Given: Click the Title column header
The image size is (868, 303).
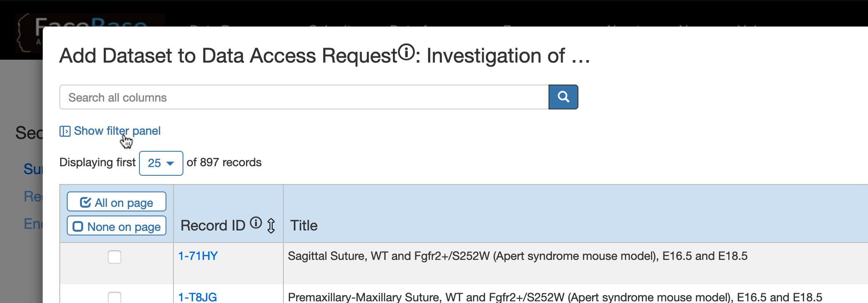Looking at the screenshot, I should pos(304,225).
